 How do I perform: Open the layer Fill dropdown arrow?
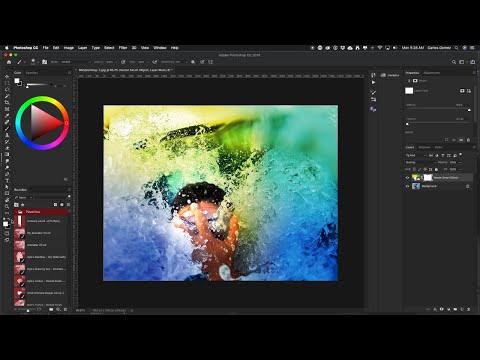[x=460, y=169]
